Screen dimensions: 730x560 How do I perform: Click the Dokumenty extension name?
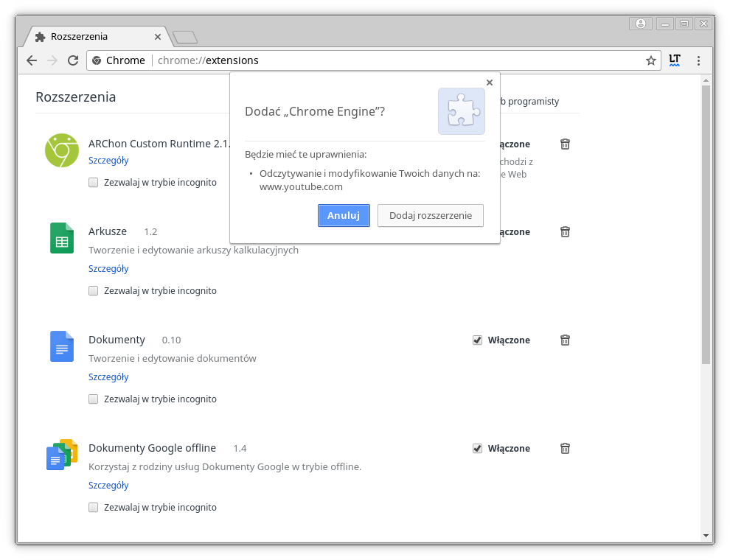pos(117,340)
